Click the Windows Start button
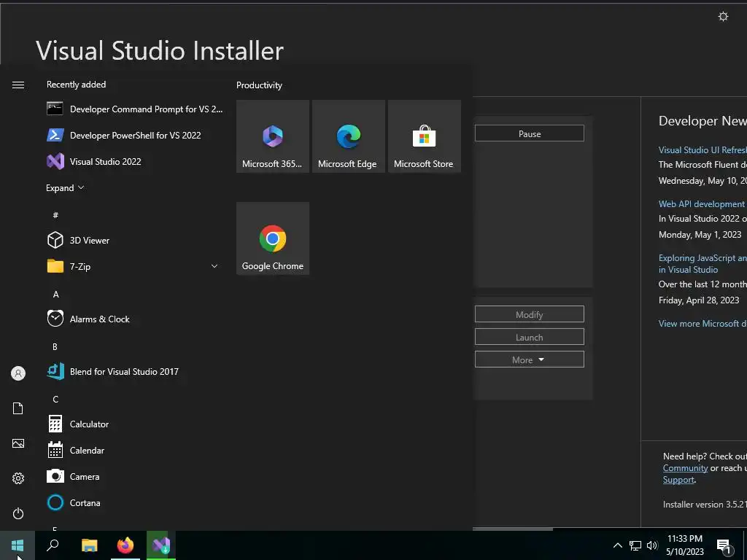Viewport: 747px width, 560px height. point(18,545)
